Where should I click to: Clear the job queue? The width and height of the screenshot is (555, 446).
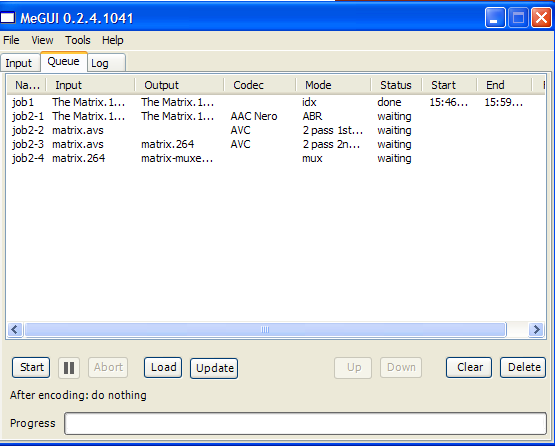point(469,367)
